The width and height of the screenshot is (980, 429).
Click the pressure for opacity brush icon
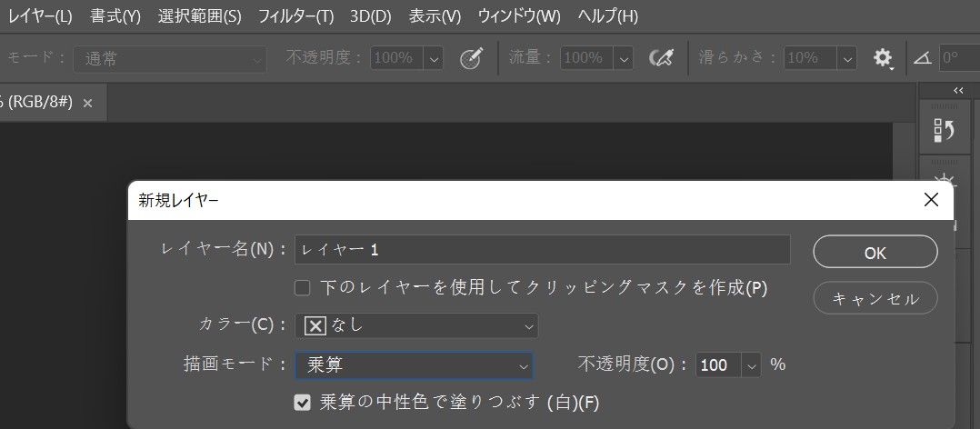point(471,59)
